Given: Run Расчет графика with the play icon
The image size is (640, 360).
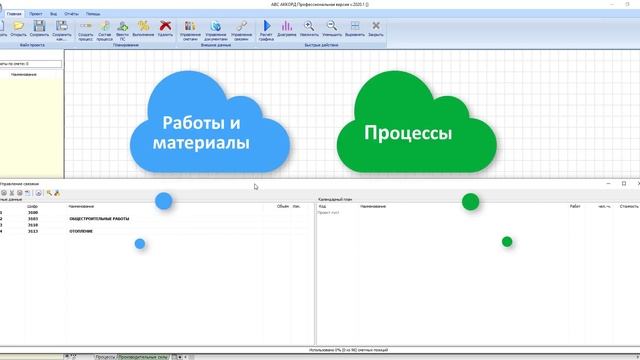Looking at the screenshot, I should (x=266, y=31).
